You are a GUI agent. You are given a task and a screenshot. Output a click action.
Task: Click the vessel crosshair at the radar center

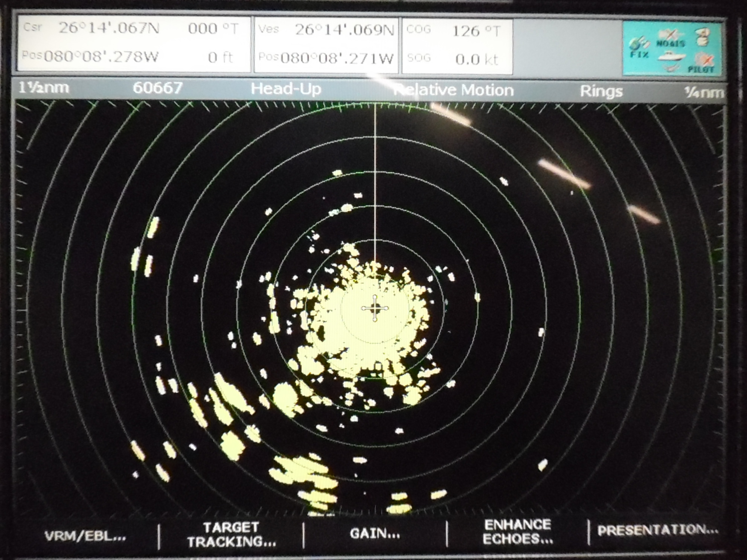coord(375,308)
